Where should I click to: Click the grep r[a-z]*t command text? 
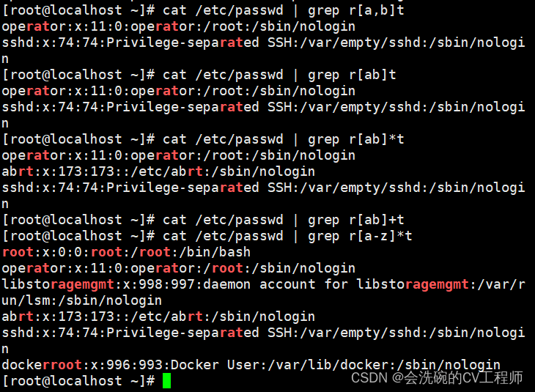(360, 236)
